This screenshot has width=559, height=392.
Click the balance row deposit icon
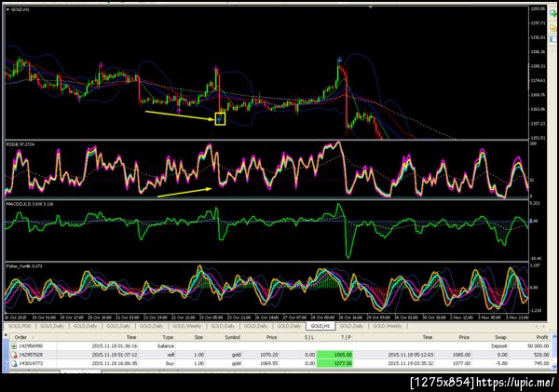click(14, 345)
